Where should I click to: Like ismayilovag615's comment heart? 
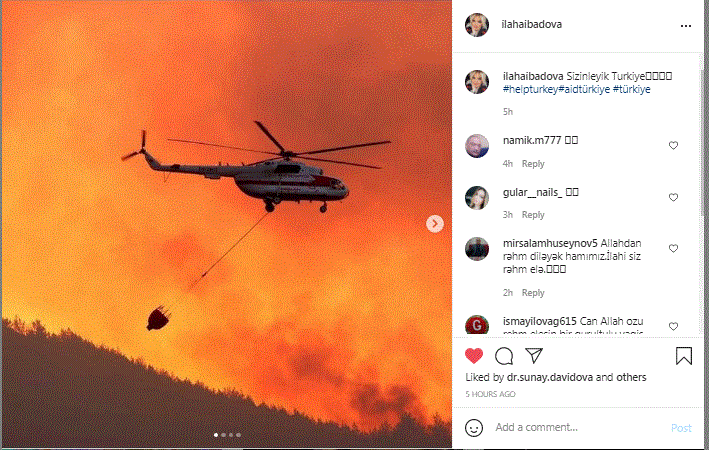pos(673,326)
